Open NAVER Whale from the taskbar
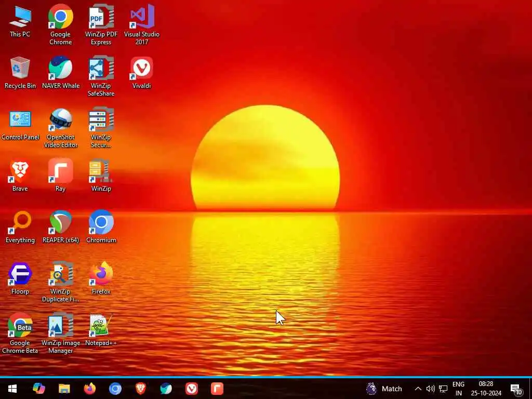 (x=166, y=389)
